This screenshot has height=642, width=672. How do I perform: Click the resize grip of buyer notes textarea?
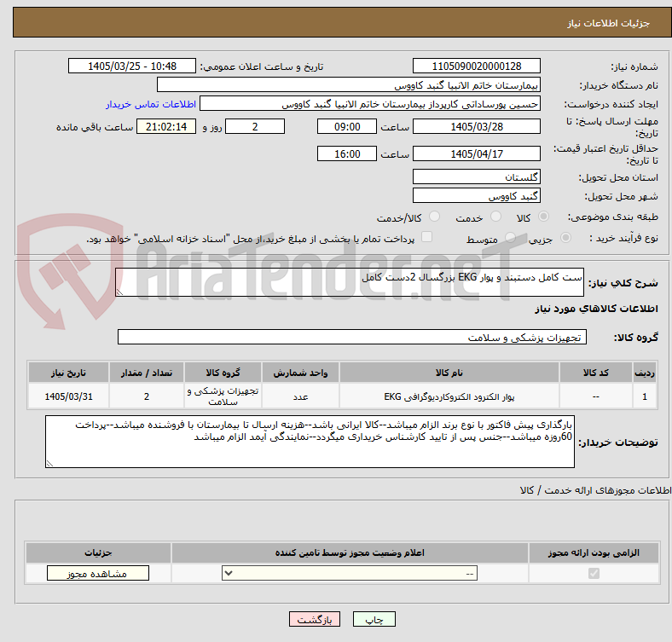(x=49, y=463)
